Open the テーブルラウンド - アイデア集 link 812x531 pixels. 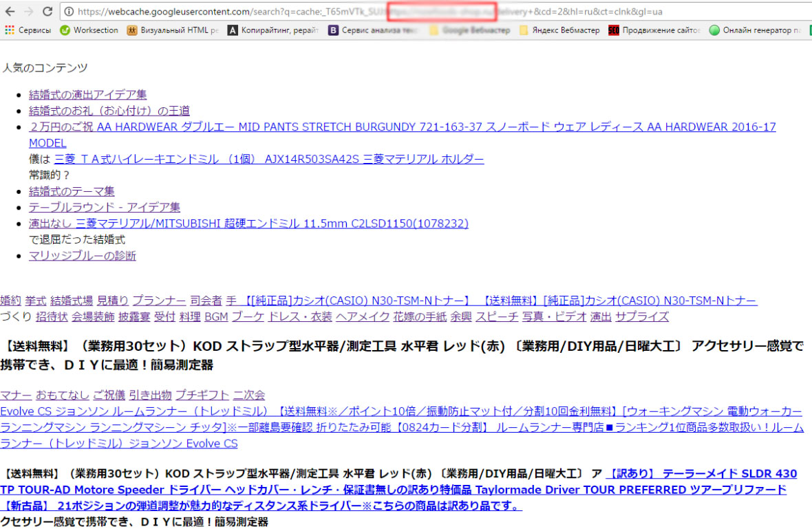tap(104, 207)
